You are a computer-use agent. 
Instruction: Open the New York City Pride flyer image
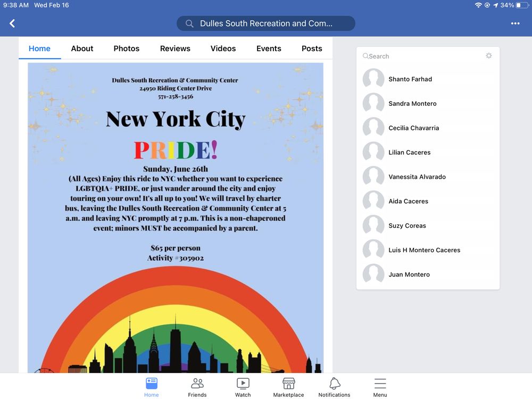[176, 218]
